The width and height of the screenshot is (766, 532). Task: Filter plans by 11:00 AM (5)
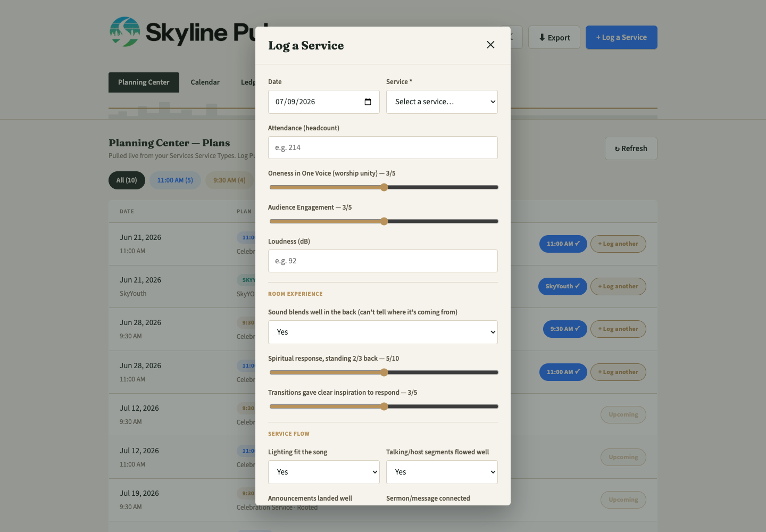click(x=175, y=180)
